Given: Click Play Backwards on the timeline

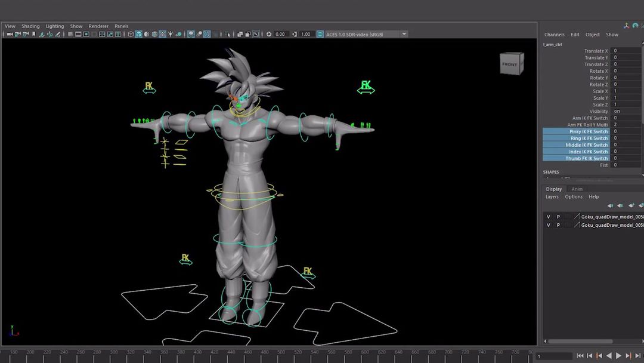Looking at the screenshot, I should [x=609, y=356].
